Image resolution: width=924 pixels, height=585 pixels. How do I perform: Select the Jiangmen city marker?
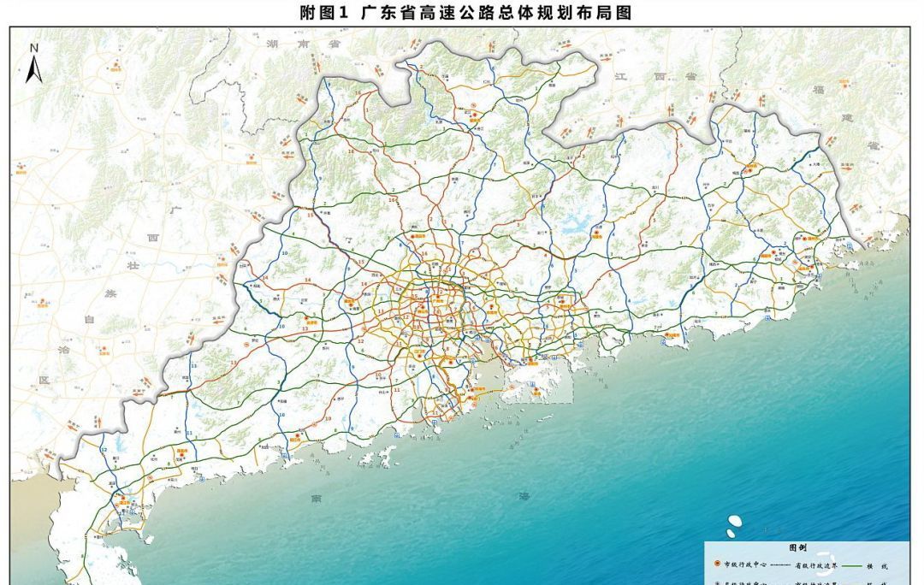coord(419,355)
